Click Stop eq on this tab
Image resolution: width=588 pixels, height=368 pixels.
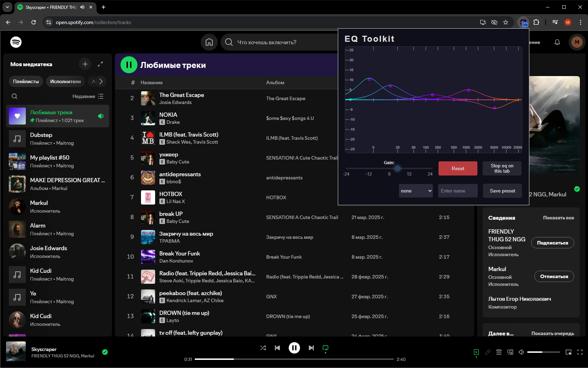click(502, 168)
